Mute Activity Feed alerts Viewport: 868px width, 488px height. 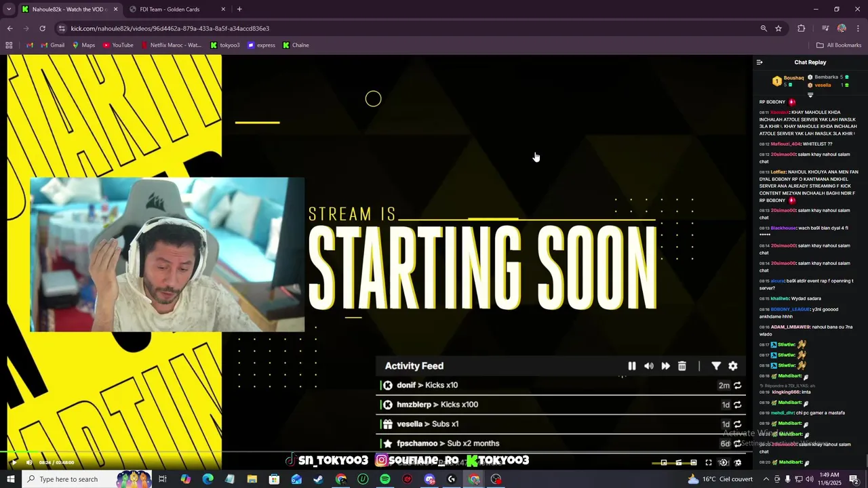click(x=649, y=366)
